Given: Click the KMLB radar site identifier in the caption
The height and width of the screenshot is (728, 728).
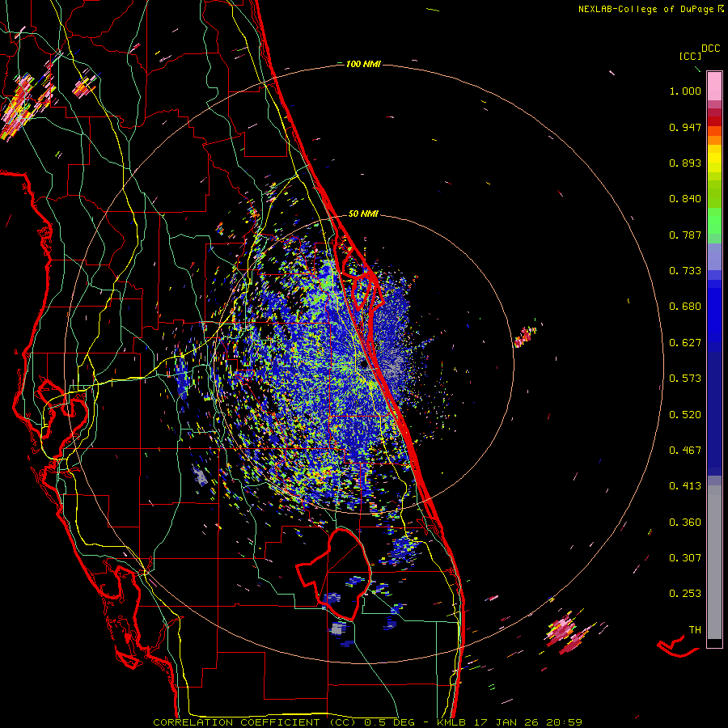Looking at the screenshot, I should (x=451, y=722).
